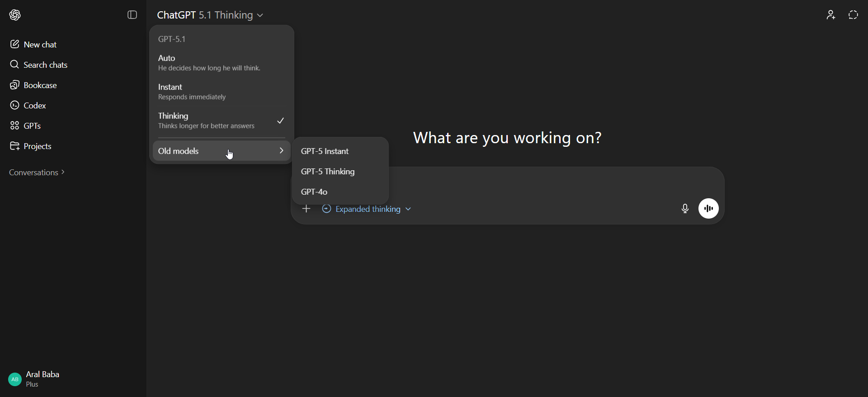
Task: Expand the Expanded thinking dropdown
Action: click(x=367, y=209)
